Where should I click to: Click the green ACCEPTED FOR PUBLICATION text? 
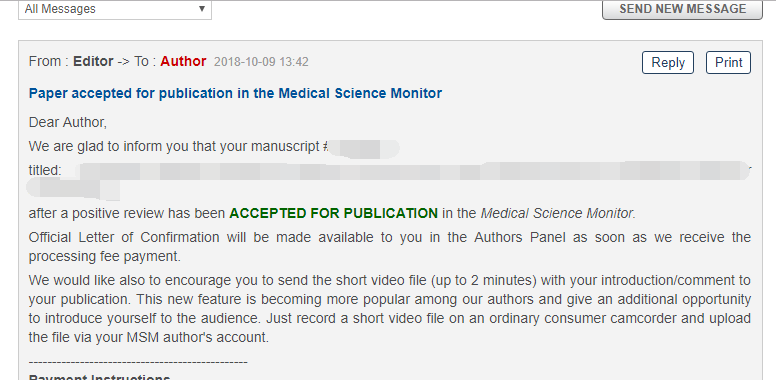334,213
